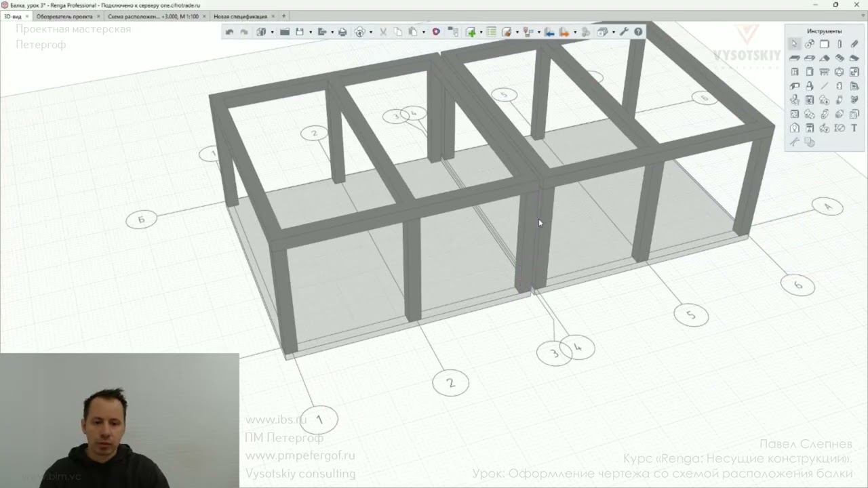Screen dimensions: 868x488
Task: Select the arrow selection tool in Инструменты
Action: pyautogui.click(x=794, y=44)
